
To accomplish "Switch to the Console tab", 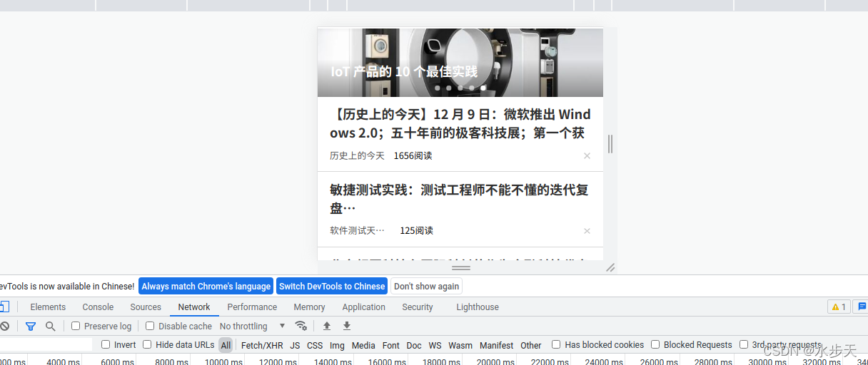I will tap(98, 307).
